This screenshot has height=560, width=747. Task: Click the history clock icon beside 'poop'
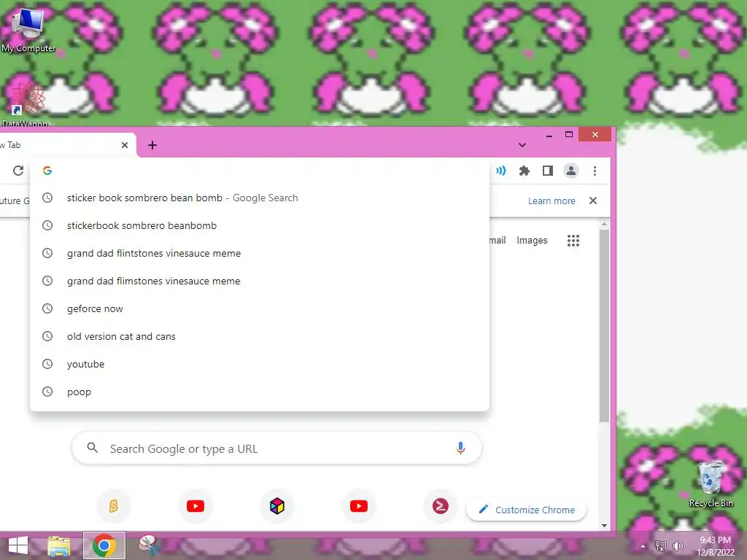[47, 392]
